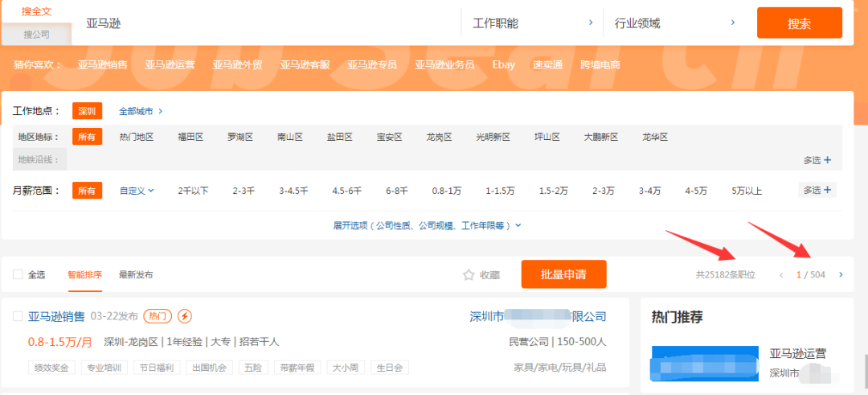Click suggested keyword 亚马逊业务员
The image size is (868, 395).
tap(444, 65)
